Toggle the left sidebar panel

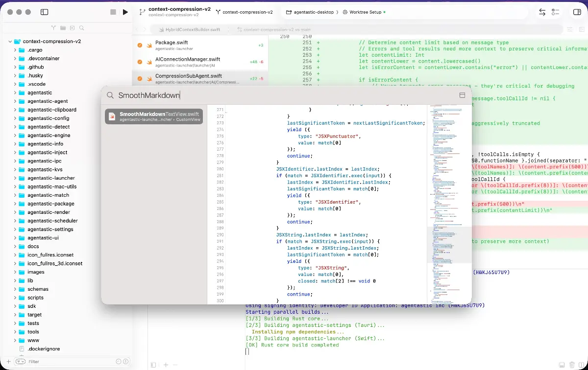(44, 12)
